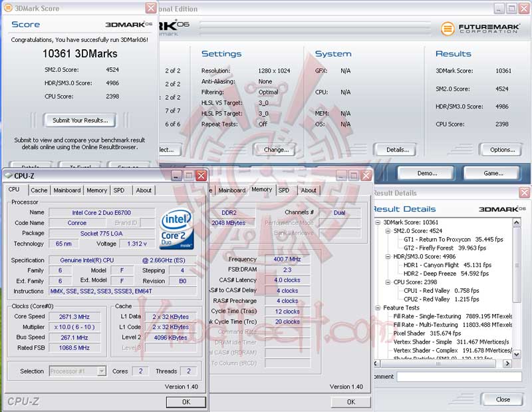Select Vertex Shader - Complex row
Viewport: 532px width, 412px height.
coord(453,350)
